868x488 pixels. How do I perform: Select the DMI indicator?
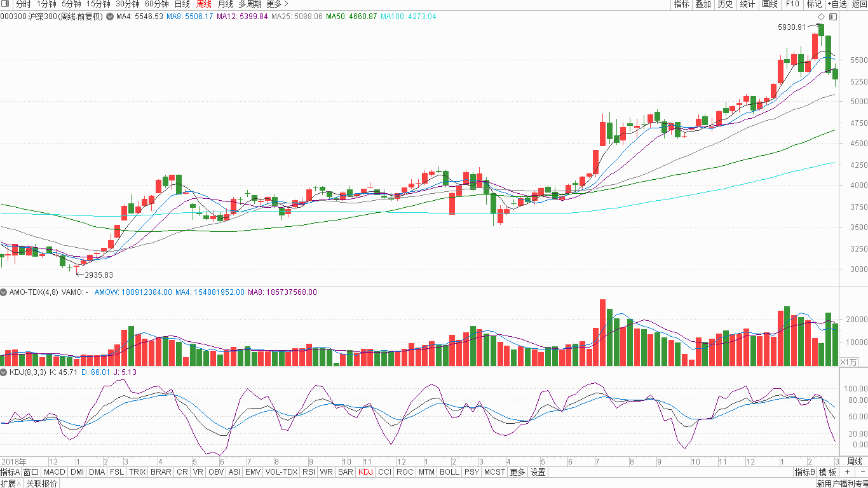(x=77, y=472)
